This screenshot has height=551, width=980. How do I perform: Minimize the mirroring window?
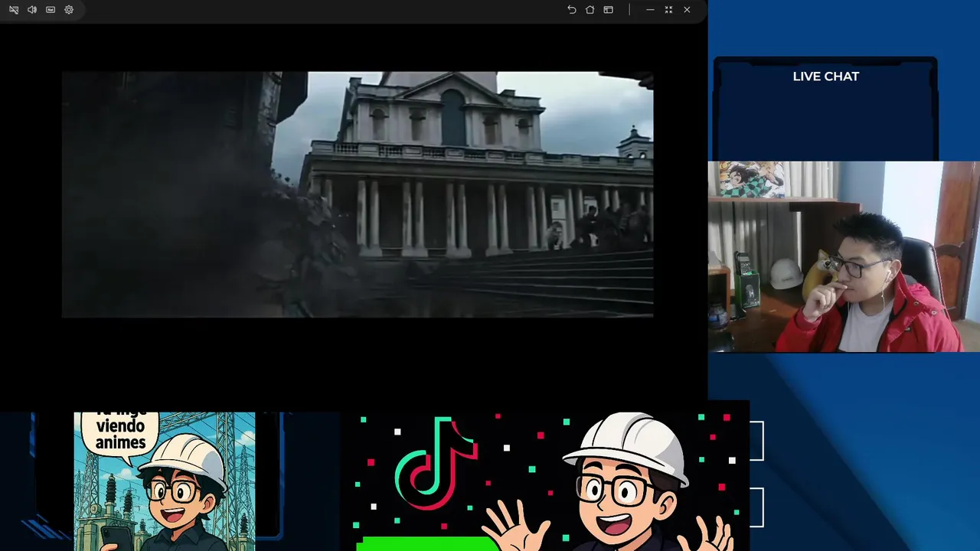click(x=650, y=10)
